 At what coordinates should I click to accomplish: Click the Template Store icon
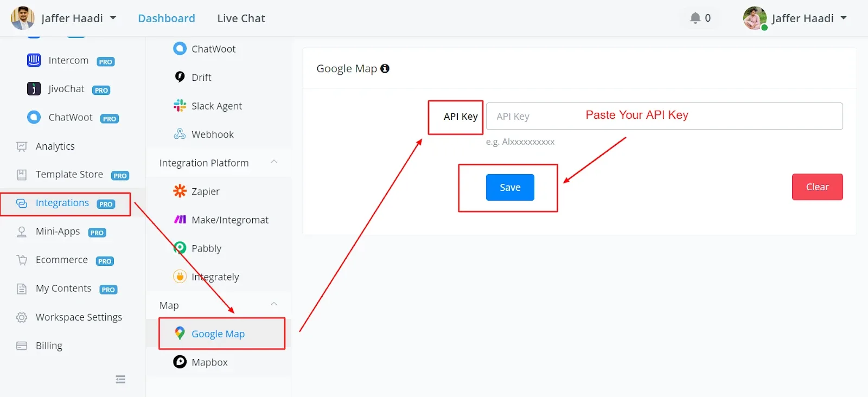22,175
